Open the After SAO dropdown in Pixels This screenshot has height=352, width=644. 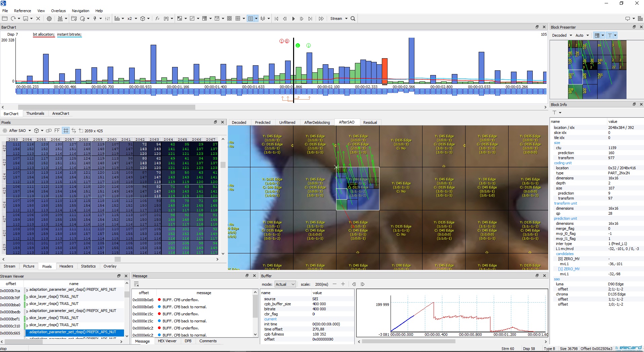click(x=20, y=131)
